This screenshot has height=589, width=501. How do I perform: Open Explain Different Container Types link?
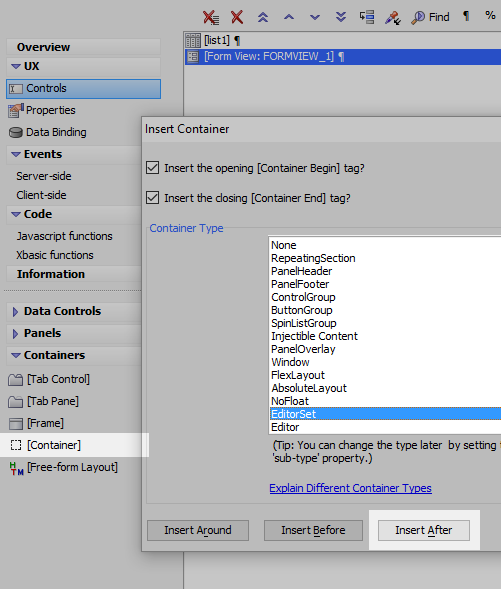[350, 488]
